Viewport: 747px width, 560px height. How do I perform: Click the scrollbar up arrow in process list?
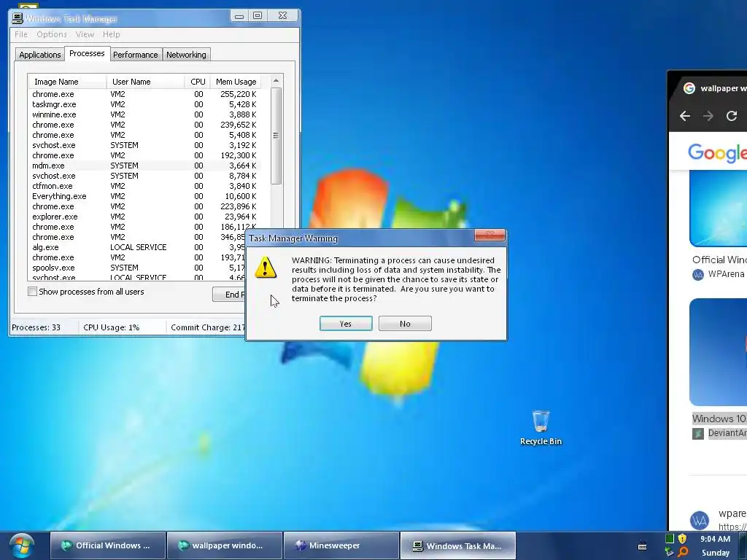[276, 81]
